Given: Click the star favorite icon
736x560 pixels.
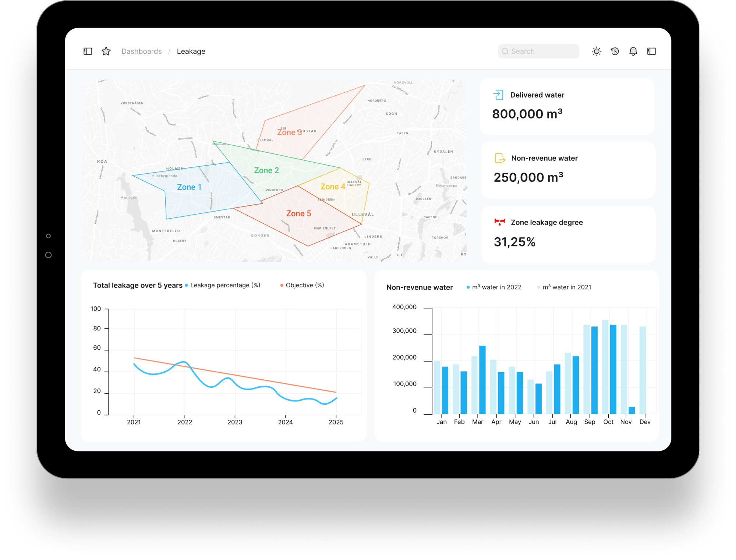Looking at the screenshot, I should click(x=106, y=51).
